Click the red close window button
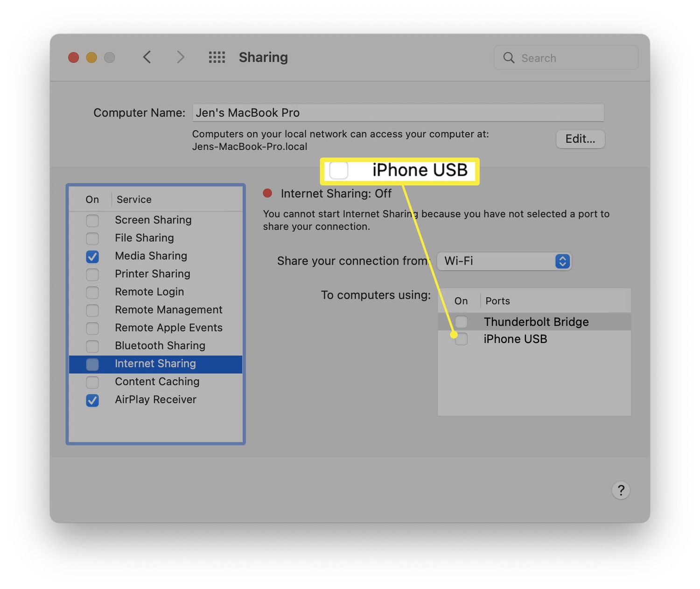 [x=74, y=57]
